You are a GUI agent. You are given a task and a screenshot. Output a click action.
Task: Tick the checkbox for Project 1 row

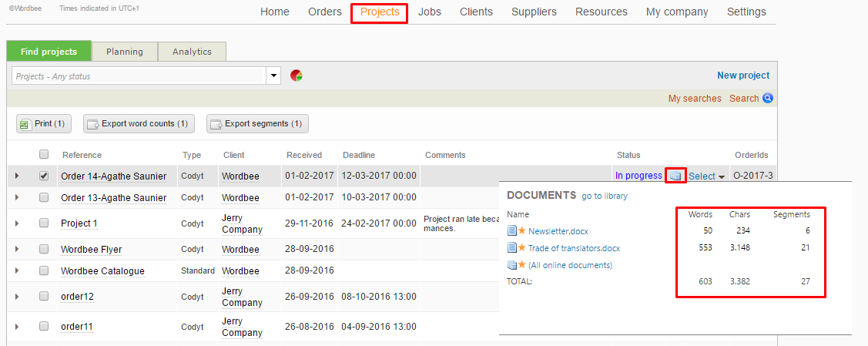44,223
